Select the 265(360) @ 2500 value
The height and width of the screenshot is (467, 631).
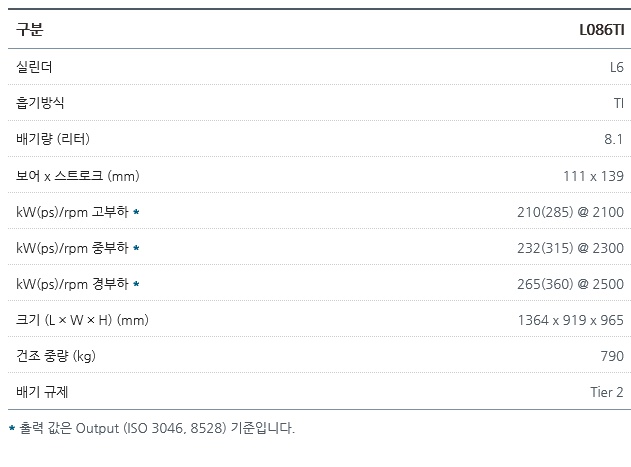[x=570, y=284]
